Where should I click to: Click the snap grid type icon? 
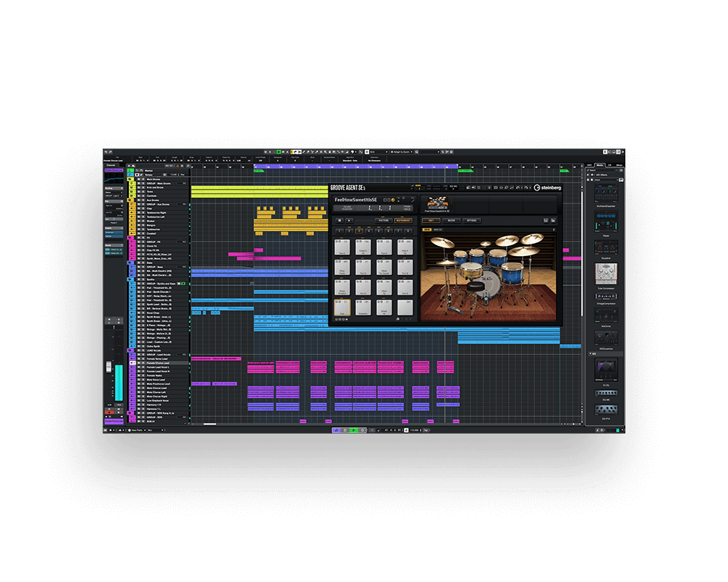(367, 152)
